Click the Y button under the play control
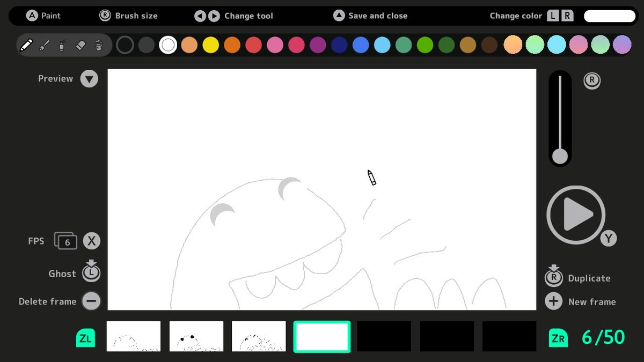Viewport: 644px width, 362px height. (608, 238)
